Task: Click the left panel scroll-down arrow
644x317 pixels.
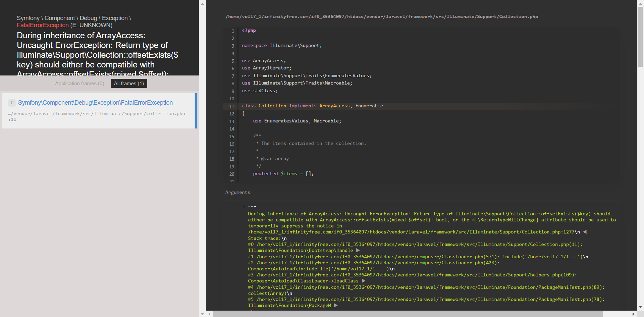Action: click(202, 314)
